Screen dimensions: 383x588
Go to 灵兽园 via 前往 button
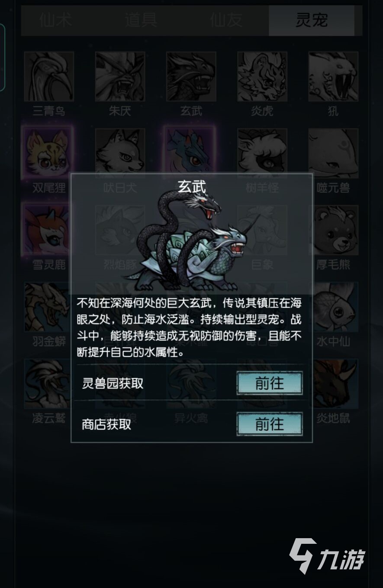[x=270, y=383]
